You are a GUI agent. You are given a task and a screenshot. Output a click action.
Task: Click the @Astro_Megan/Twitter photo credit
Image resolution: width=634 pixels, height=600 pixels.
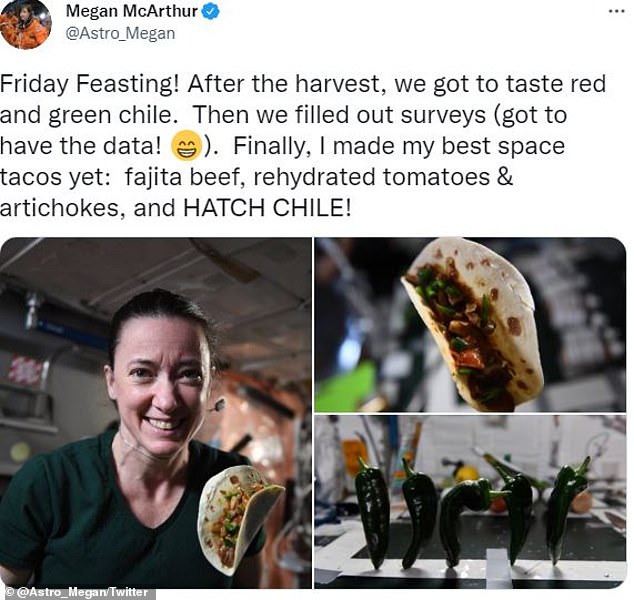click(77, 592)
